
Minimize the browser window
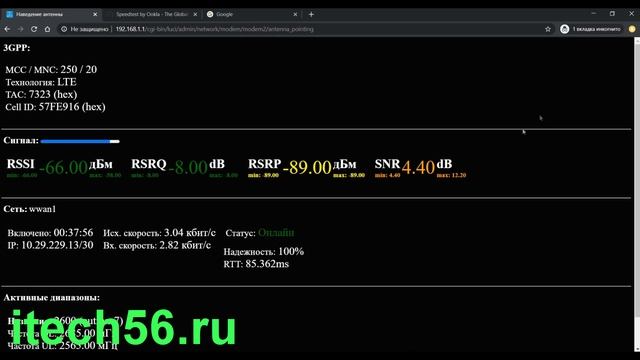pos(594,13)
